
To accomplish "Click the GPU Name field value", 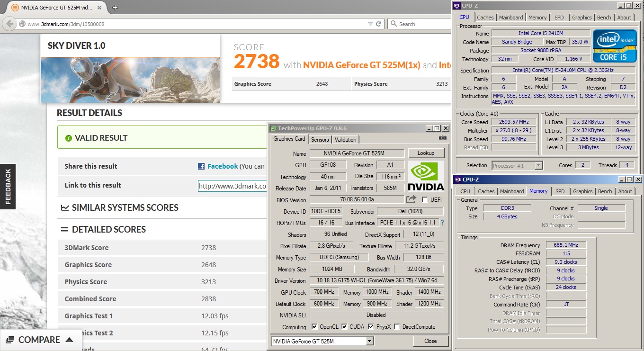I will pos(357,153).
